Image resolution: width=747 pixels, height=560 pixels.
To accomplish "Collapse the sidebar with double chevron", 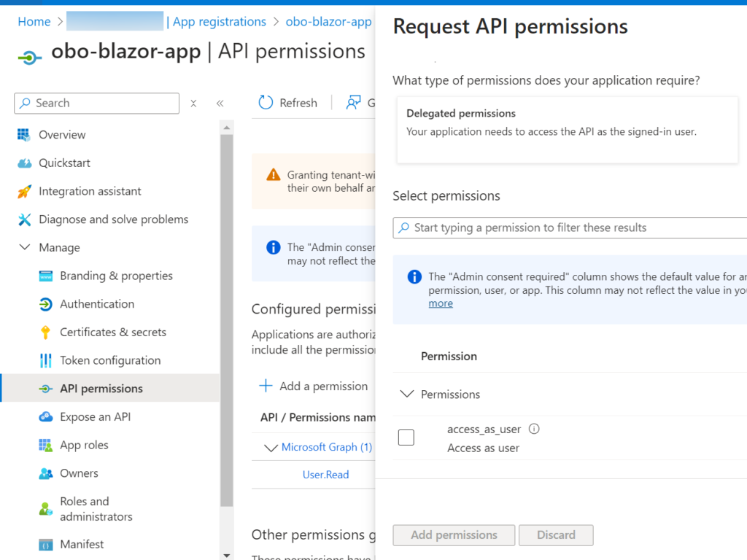I will [220, 104].
